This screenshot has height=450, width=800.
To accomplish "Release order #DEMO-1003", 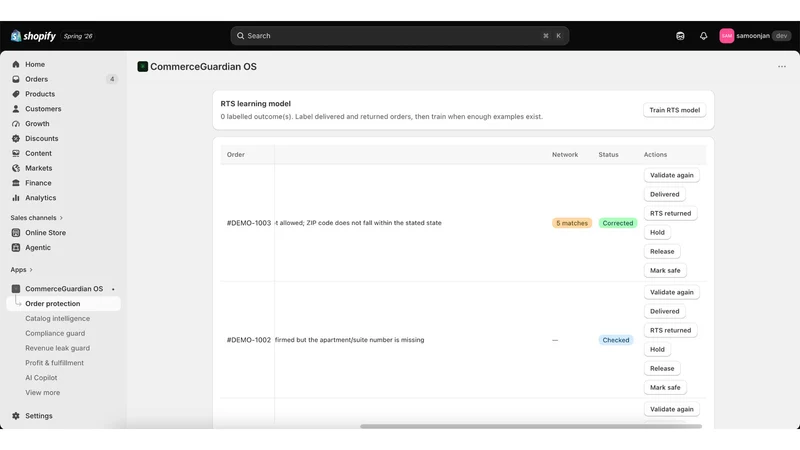I will click(x=662, y=252).
